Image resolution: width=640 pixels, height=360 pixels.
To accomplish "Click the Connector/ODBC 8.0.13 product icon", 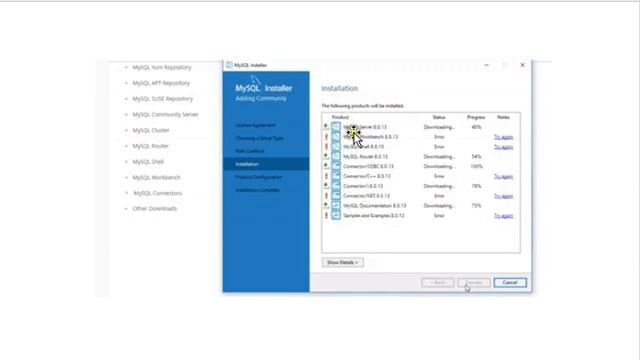I will click(x=336, y=166).
